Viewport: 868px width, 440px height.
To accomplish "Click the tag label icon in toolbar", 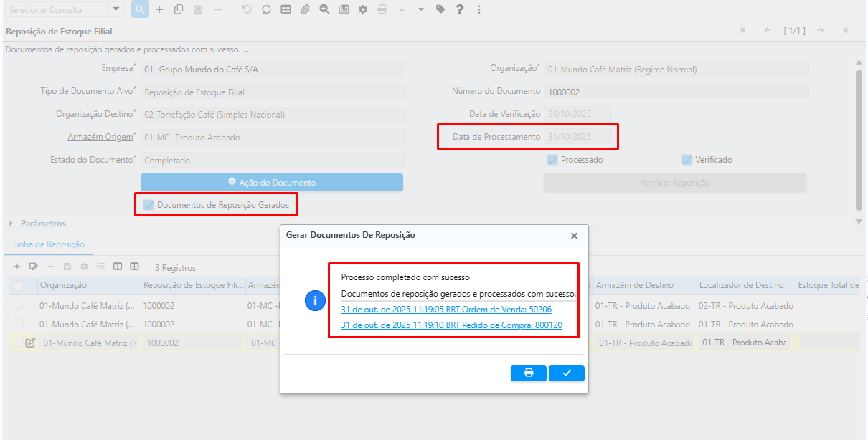I will point(440,9).
